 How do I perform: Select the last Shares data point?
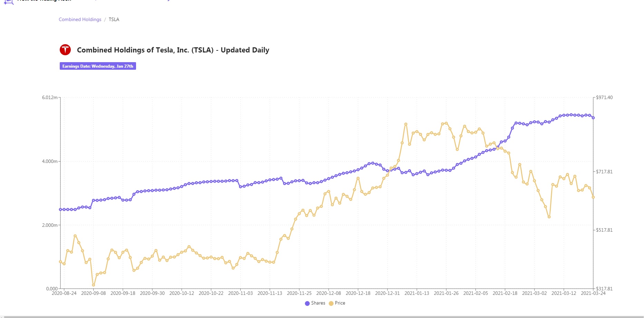click(593, 118)
